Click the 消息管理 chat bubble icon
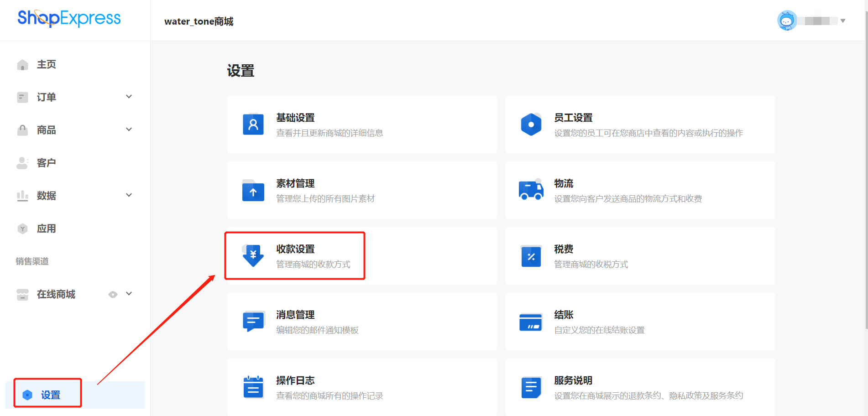 coord(253,321)
